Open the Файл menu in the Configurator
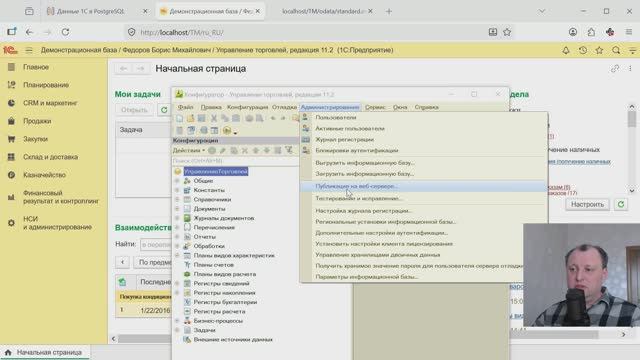This screenshot has height=360, width=640. [x=185, y=107]
